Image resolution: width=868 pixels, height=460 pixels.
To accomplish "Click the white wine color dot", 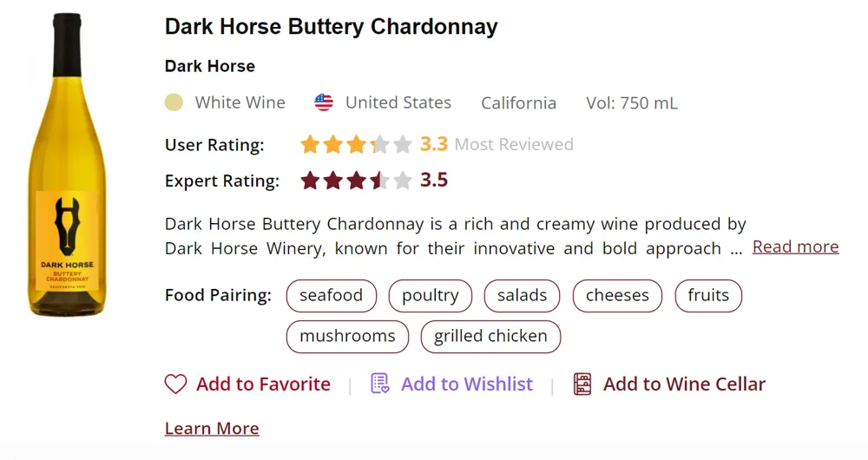I will coord(174,102).
